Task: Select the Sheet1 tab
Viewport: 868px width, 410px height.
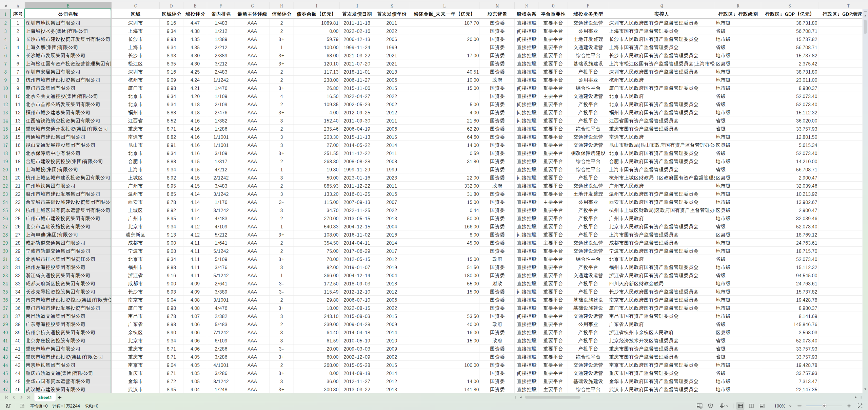Action: (x=45, y=397)
